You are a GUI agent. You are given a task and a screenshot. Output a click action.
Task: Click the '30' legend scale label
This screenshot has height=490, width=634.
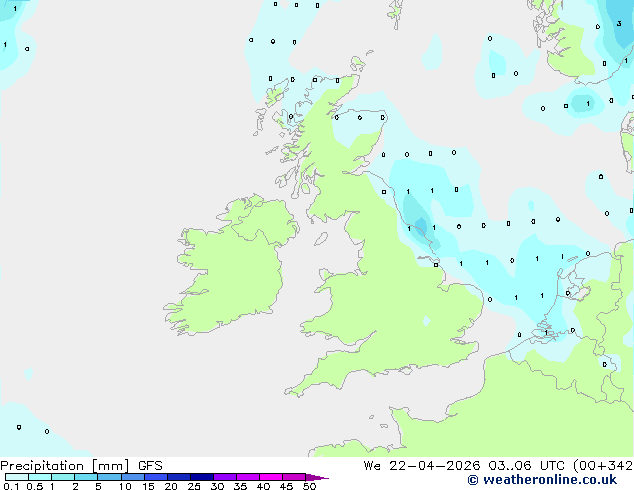click(217, 486)
